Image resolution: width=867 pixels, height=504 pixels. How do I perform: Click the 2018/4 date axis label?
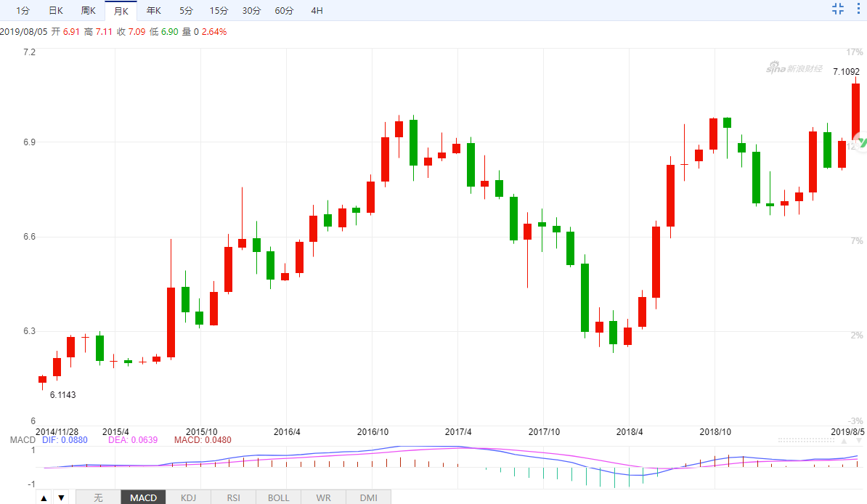pyautogui.click(x=630, y=431)
